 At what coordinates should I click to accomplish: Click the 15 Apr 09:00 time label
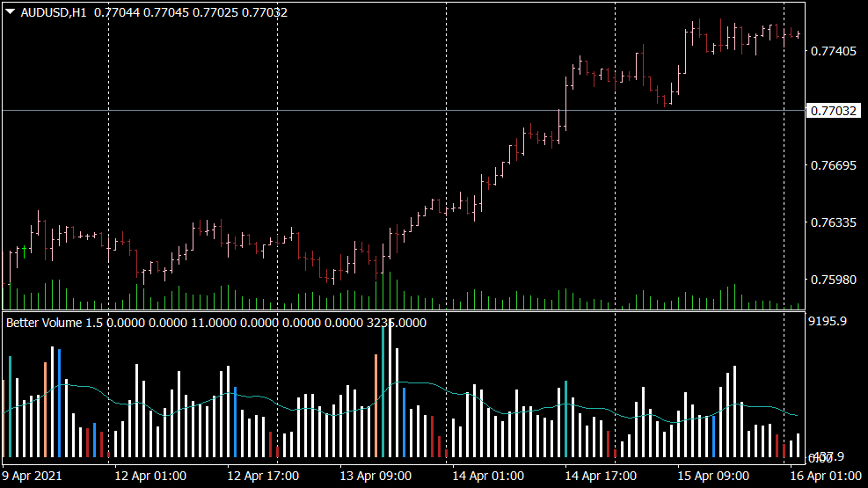pyautogui.click(x=713, y=476)
